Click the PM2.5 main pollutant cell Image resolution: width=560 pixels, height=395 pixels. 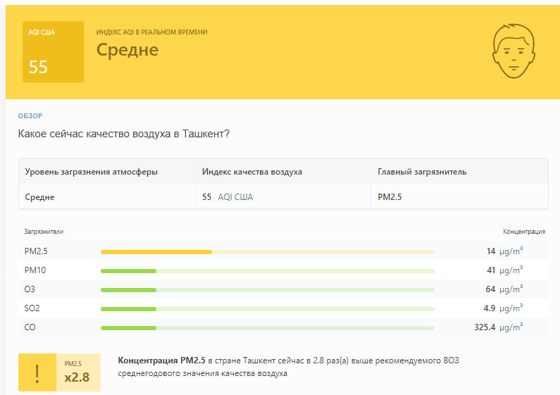[x=390, y=197]
